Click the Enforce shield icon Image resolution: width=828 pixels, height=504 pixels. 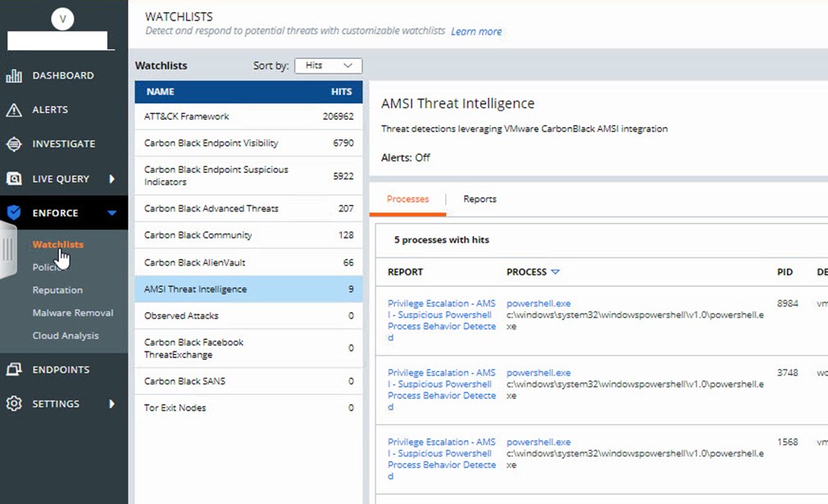14,213
